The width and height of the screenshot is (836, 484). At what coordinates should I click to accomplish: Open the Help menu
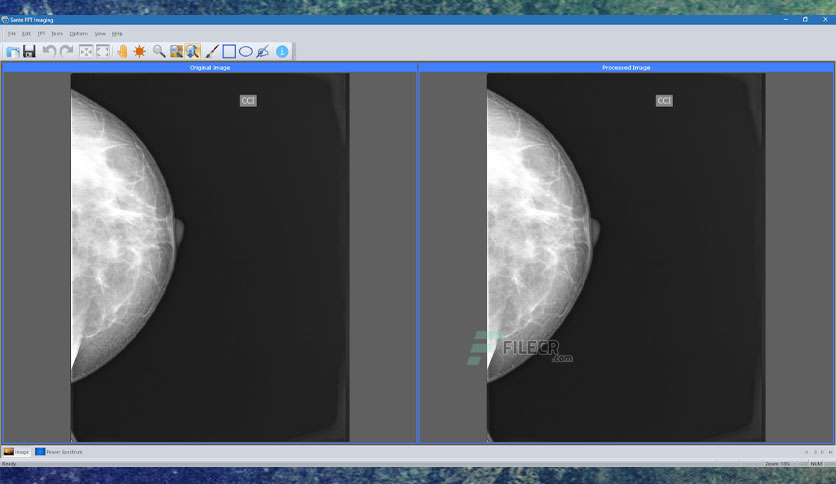point(117,34)
